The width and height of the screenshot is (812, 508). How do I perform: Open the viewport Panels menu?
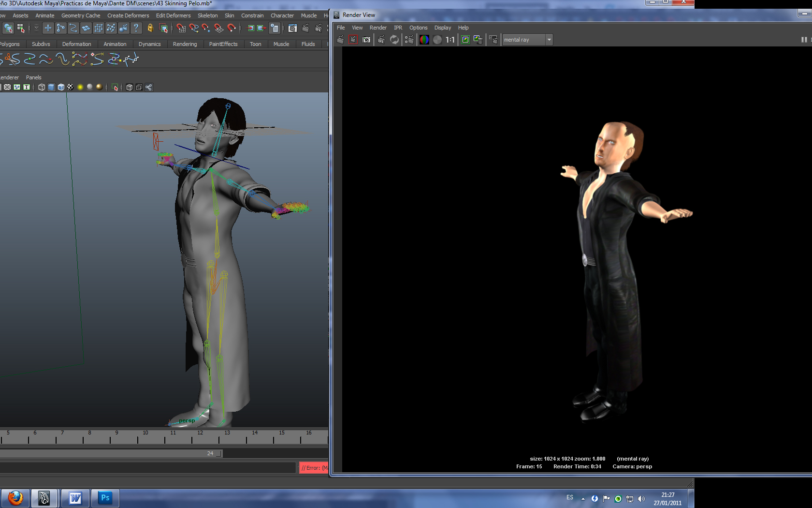[x=33, y=77]
